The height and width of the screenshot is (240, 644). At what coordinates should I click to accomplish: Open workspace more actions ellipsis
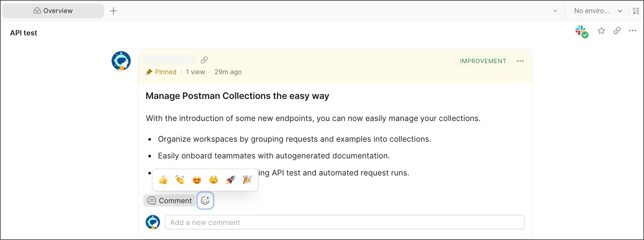point(633,31)
